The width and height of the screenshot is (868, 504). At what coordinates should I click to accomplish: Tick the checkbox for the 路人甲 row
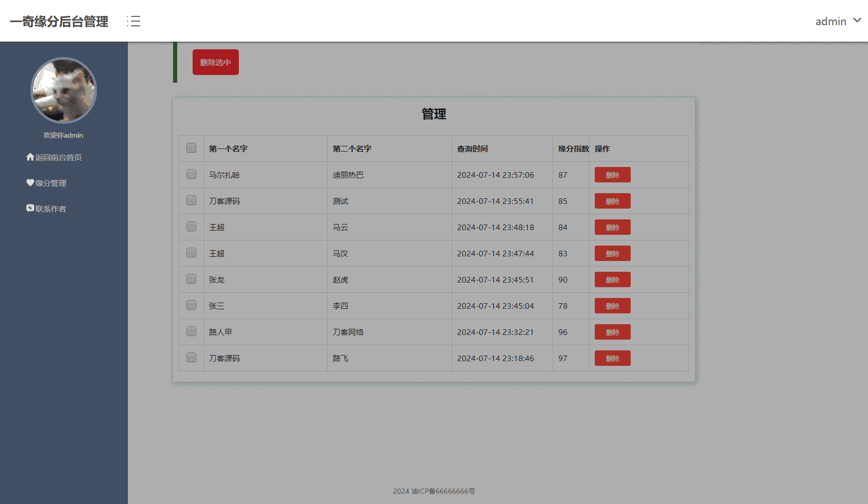(191, 331)
